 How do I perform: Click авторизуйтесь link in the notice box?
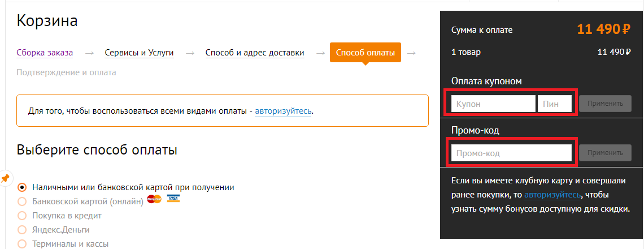[282, 110]
